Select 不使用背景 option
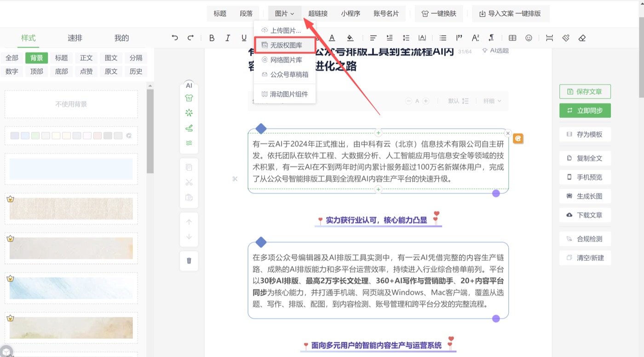 [71, 104]
